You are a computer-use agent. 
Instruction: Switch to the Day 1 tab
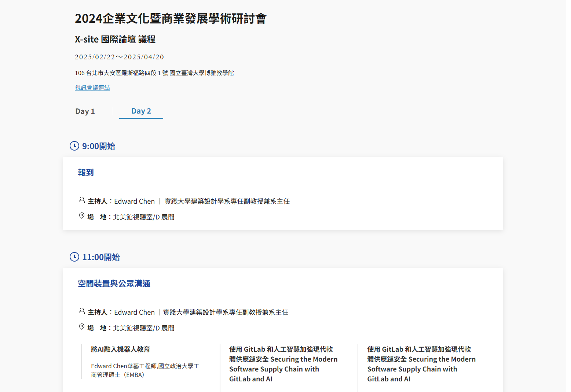click(x=85, y=111)
